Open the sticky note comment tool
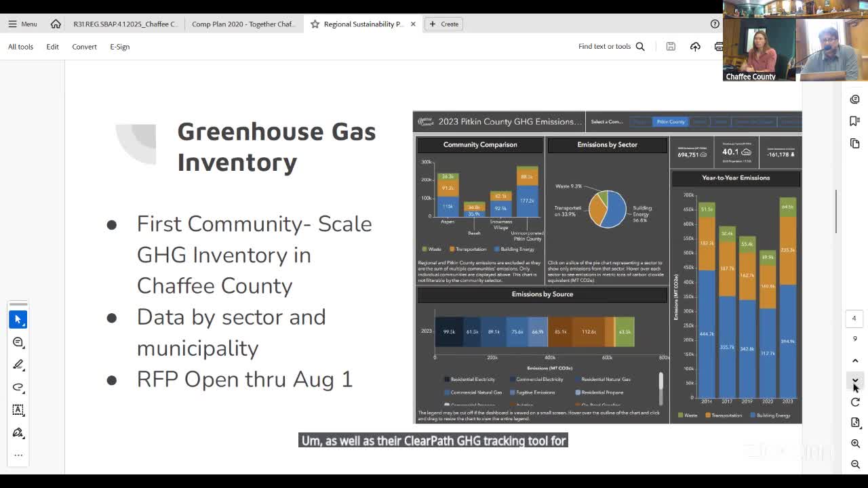 click(18, 342)
